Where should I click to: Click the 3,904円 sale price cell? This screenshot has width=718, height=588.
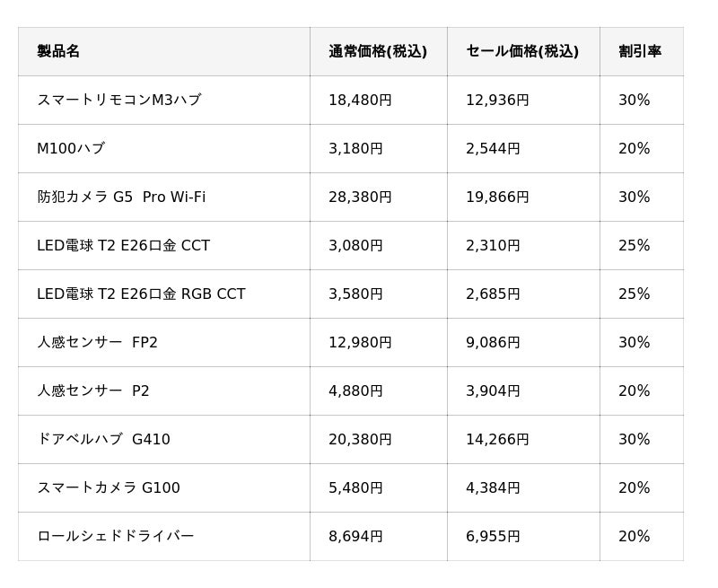(493, 391)
